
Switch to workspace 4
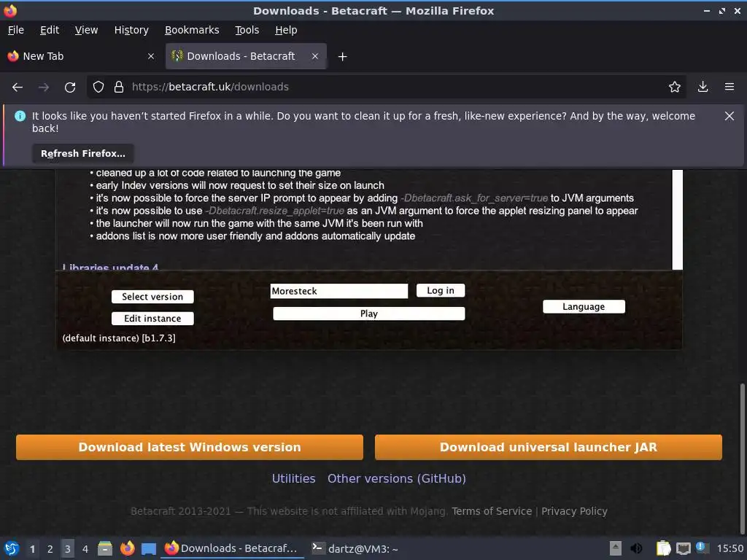[85, 549]
